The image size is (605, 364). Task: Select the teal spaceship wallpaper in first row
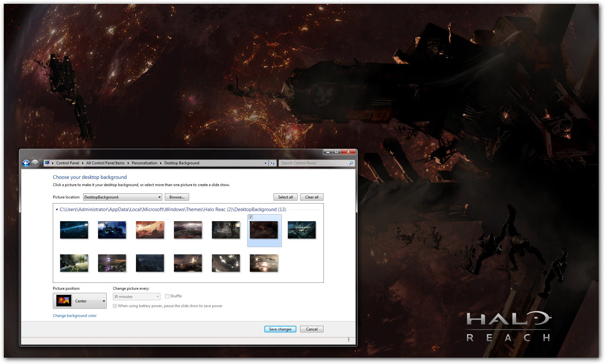click(x=302, y=230)
